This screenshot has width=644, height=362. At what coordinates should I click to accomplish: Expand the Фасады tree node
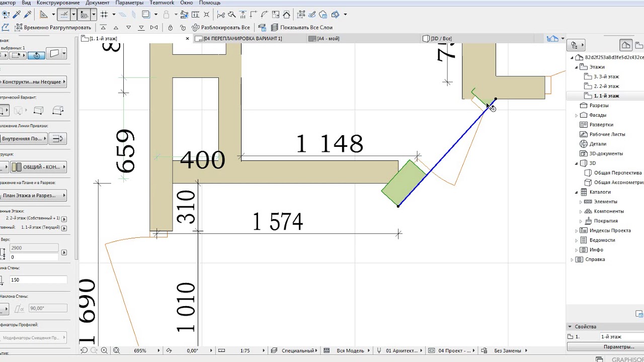577,115
